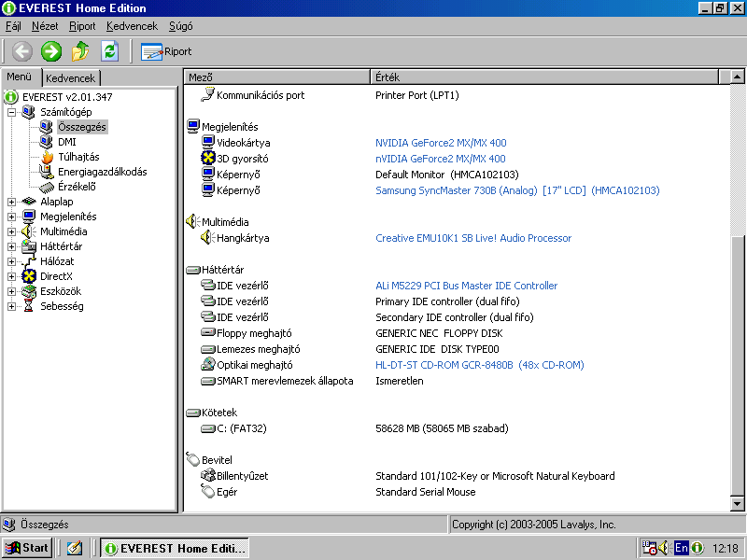This screenshot has height=560, width=747.
Task: Open the Súgó menu
Action: pos(180,26)
